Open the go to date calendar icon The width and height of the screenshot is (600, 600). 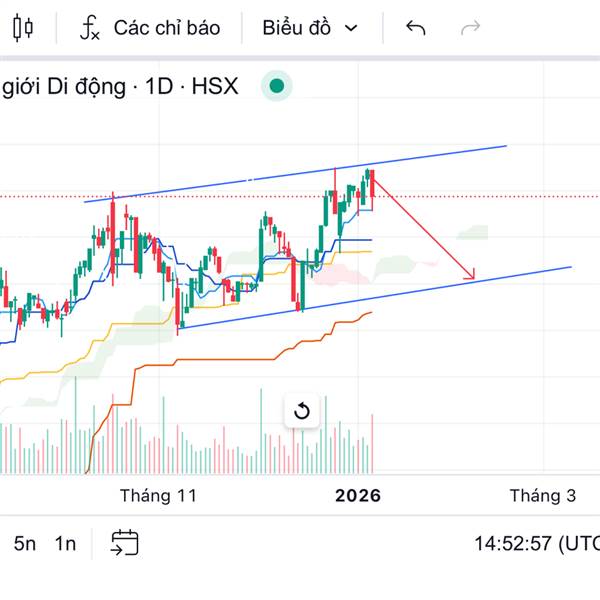pos(124,543)
